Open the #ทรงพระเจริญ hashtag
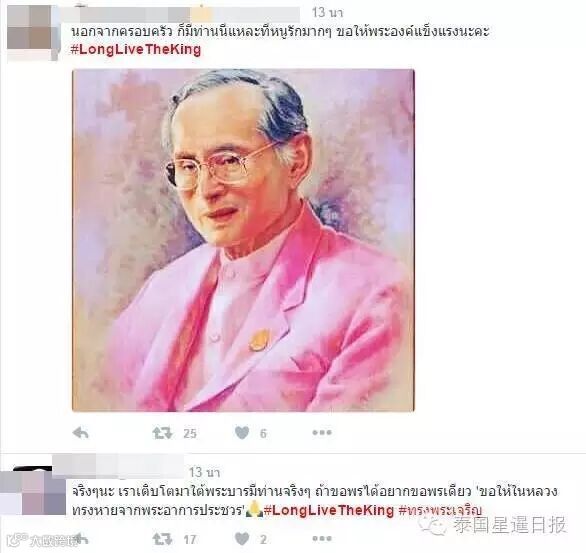Viewport: 586px width, 553px height. click(x=440, y=510)
